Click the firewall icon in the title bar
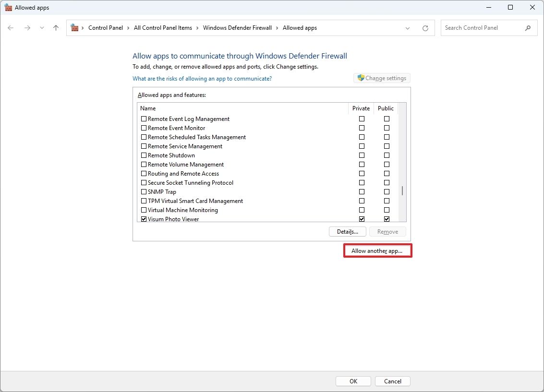 click(x=8, y=7)
